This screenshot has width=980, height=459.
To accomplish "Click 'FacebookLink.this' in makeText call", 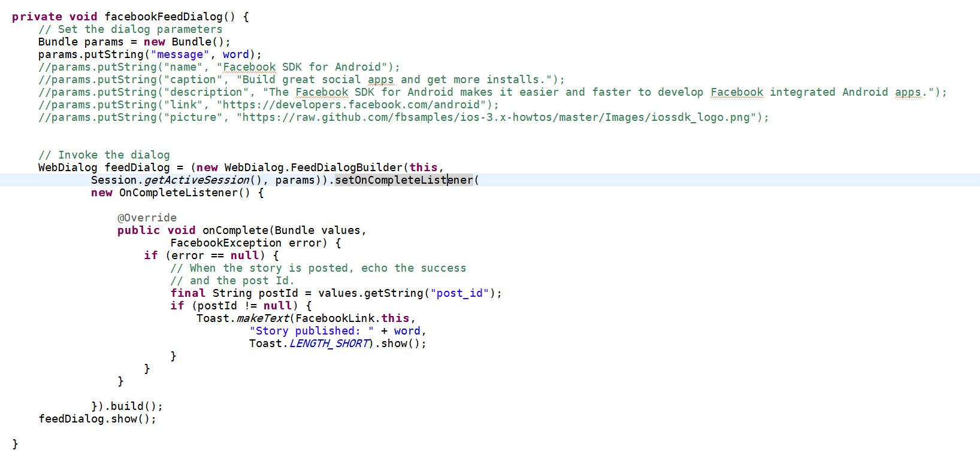I will [352, 318].
